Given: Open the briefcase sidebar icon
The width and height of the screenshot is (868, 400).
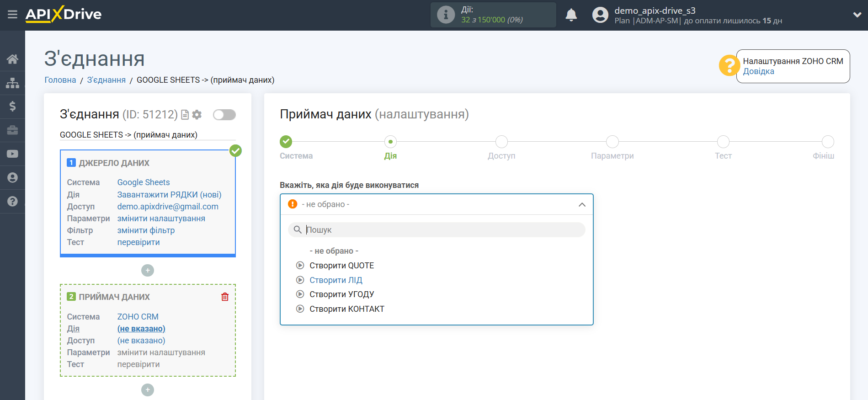Looking at the screenshot, I should pos(12,130).
